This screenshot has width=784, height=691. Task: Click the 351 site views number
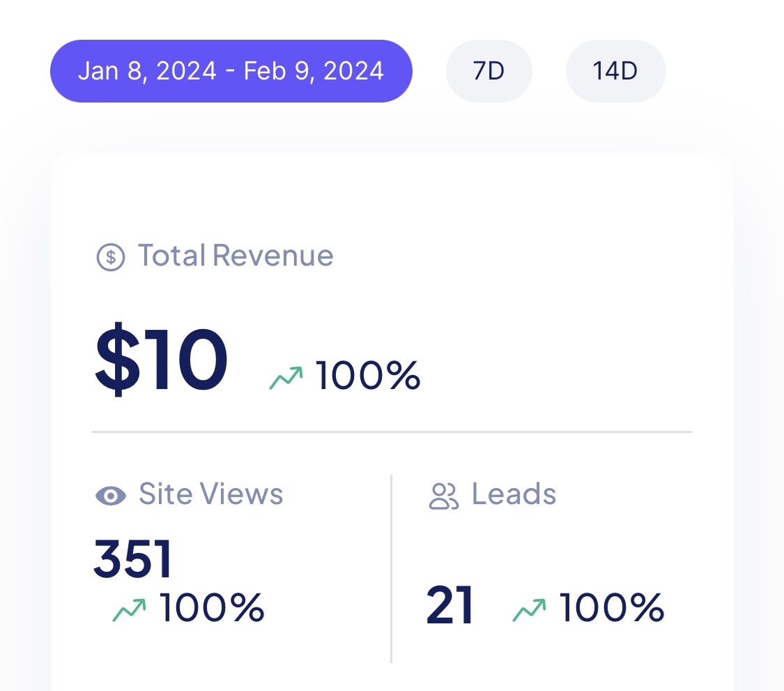click(x=133, y=559)
